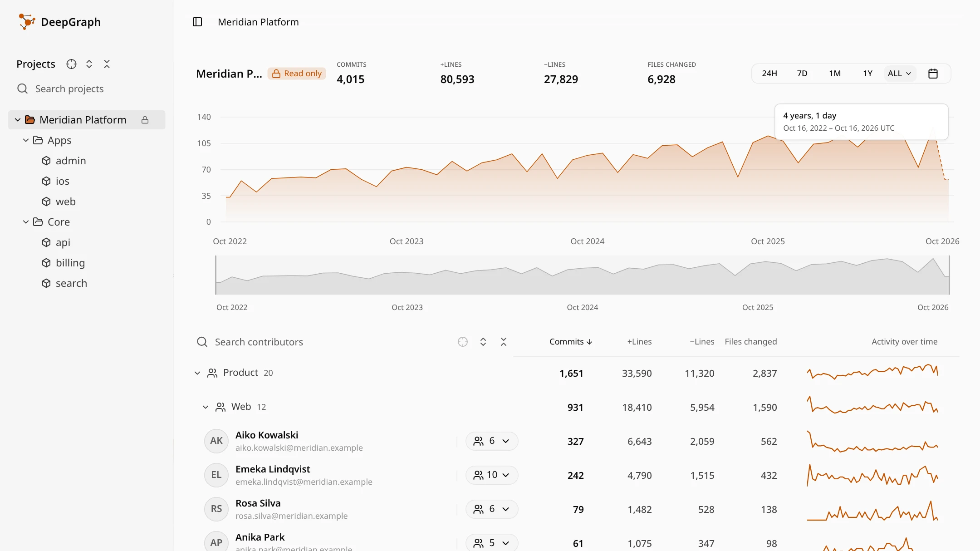The height and width of the screenshot is (551, 980).
Task: Click the search package cube icon
Action: [x=46, y=283]
